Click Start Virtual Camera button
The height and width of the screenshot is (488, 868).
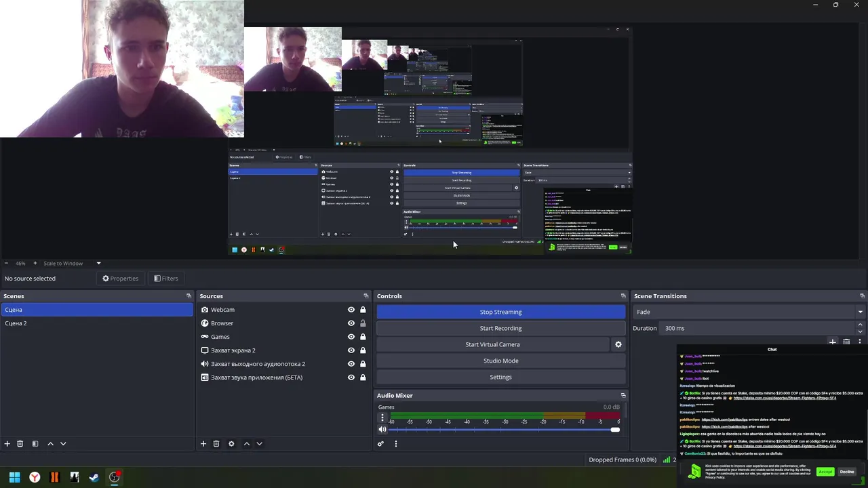click(x=493, y=344)
